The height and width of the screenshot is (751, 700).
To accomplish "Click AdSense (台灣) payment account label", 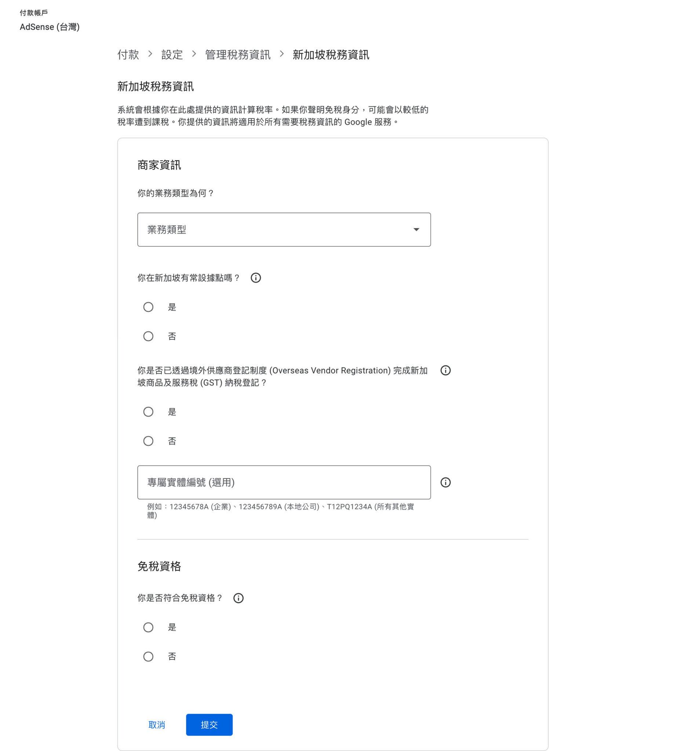I will (x=50, y=27).
